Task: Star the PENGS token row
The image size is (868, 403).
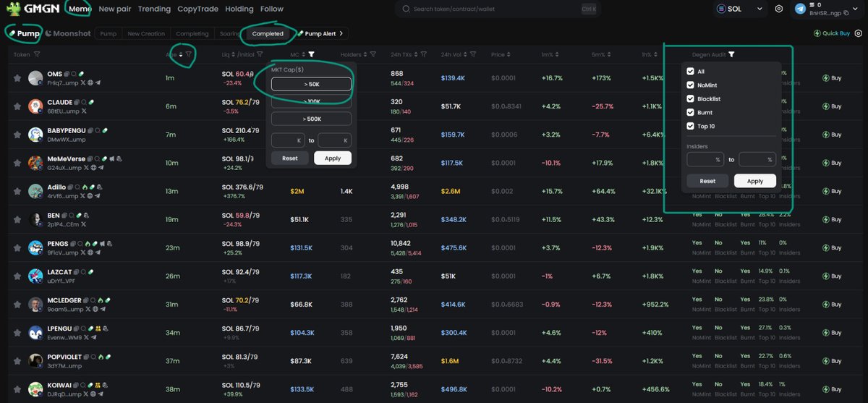Action: [x=17, y=248]
